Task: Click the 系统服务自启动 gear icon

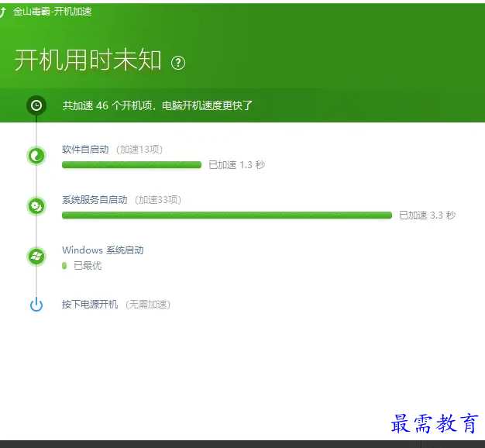Action: click(x=36, y=206)
